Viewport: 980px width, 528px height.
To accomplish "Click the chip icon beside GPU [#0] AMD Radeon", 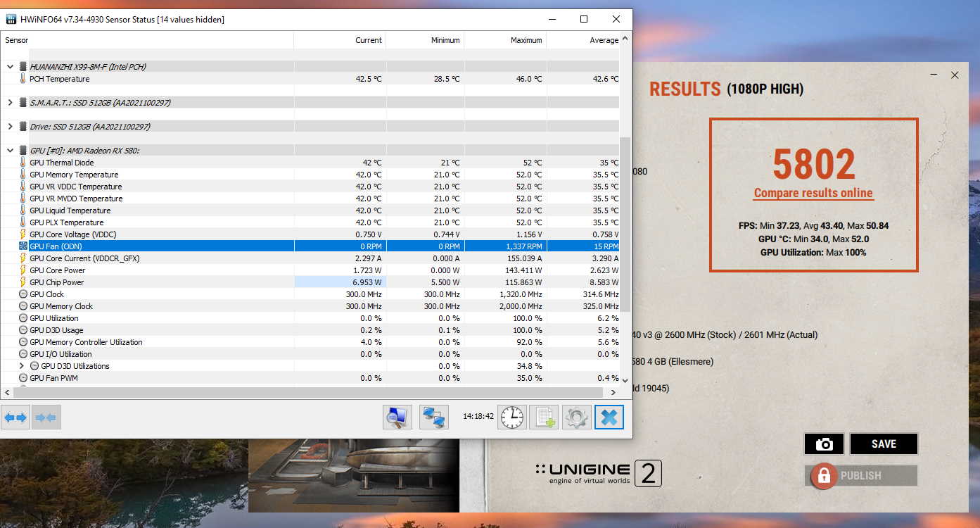I will click(23, 151).
